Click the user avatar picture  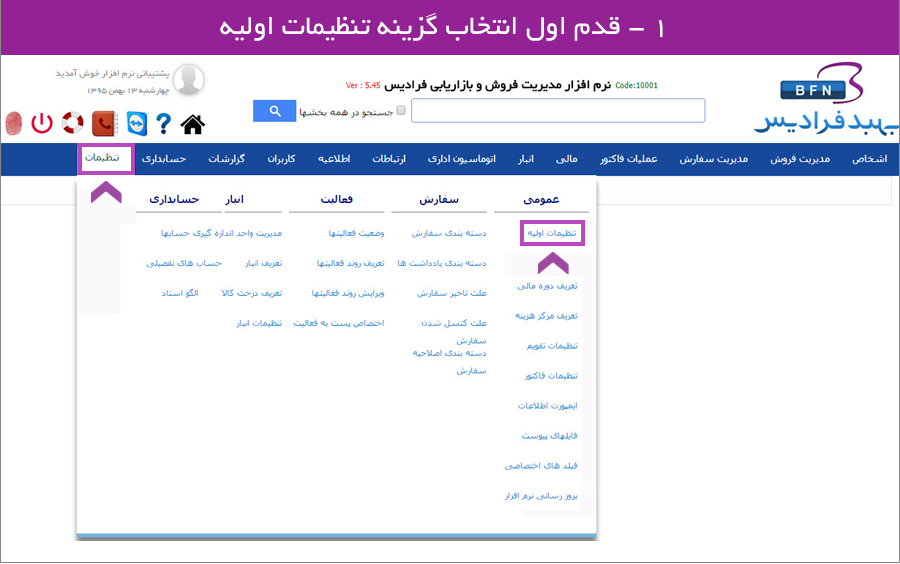[x=189, y=80]
